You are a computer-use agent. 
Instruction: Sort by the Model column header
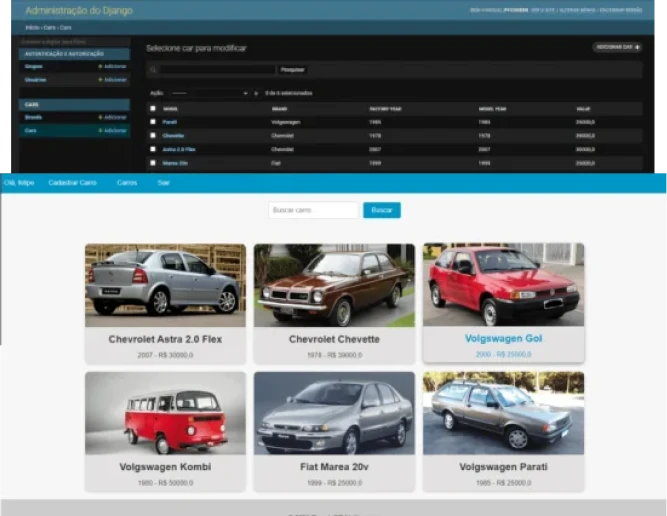(170, 109)
